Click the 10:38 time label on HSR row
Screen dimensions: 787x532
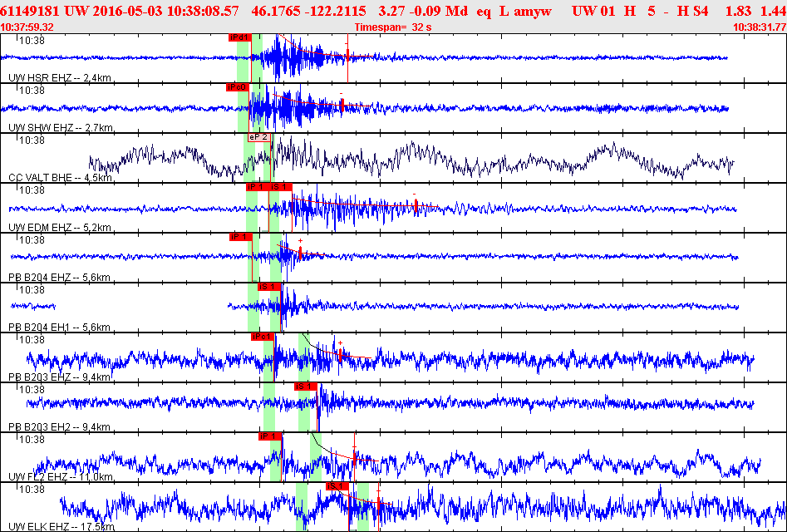tap(32, 40)
